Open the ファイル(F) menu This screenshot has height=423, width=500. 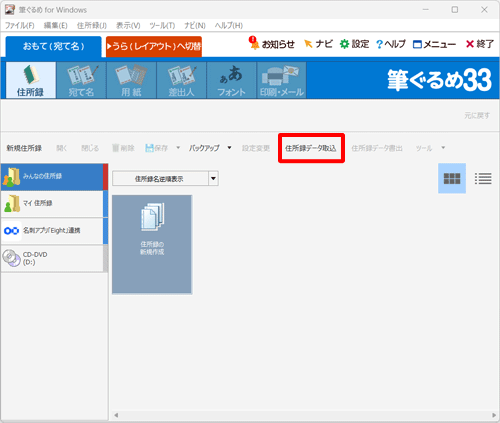pos(20,25)
